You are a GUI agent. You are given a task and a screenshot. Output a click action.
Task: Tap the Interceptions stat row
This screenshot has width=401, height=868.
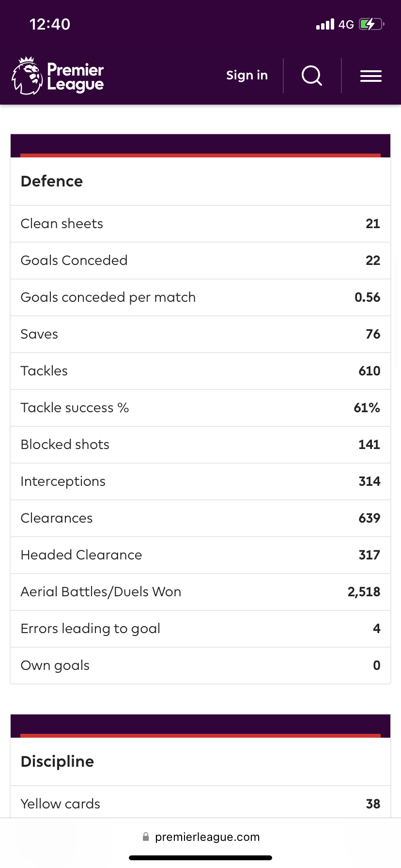(200, 481)
